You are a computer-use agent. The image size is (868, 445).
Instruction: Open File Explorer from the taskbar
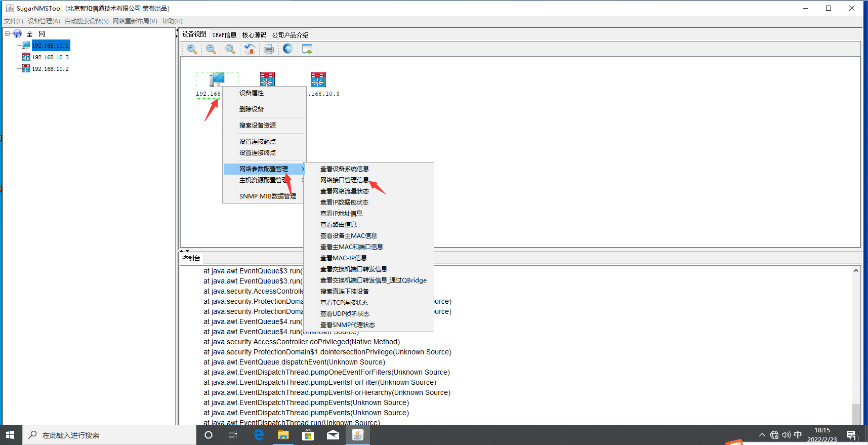point(283,435)
